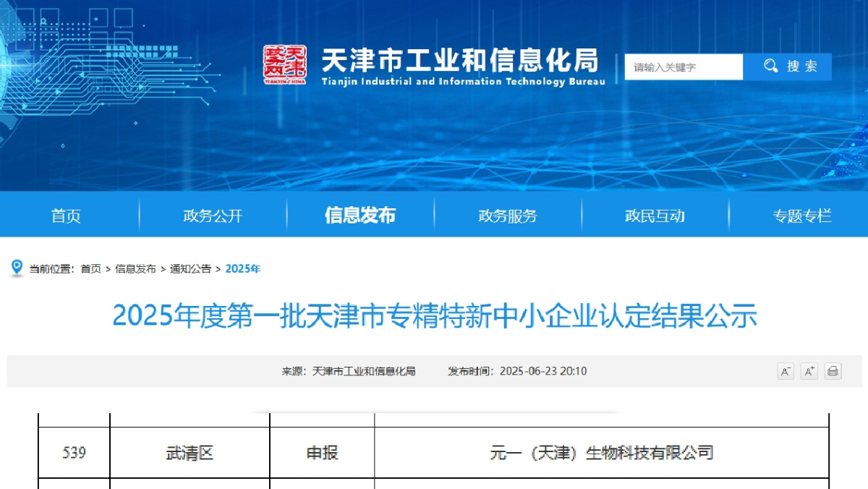Click the 2025年 breadcrumb link
Viewport: 868px width, 489px height.
242,269
